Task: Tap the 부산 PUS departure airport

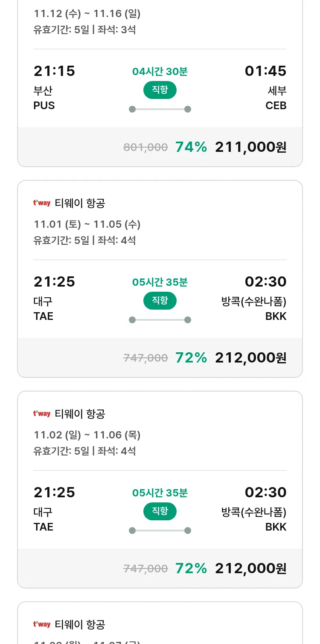Action: [44, 98]
